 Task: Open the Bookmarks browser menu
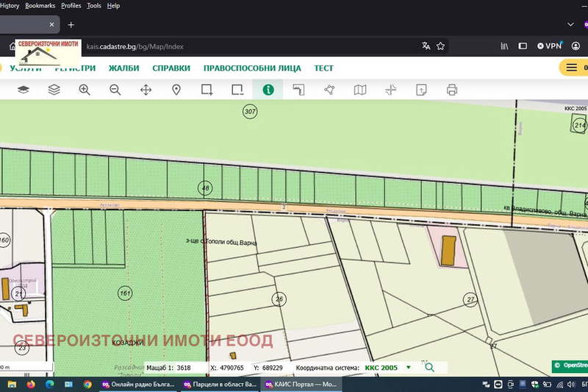coord(40,6)
